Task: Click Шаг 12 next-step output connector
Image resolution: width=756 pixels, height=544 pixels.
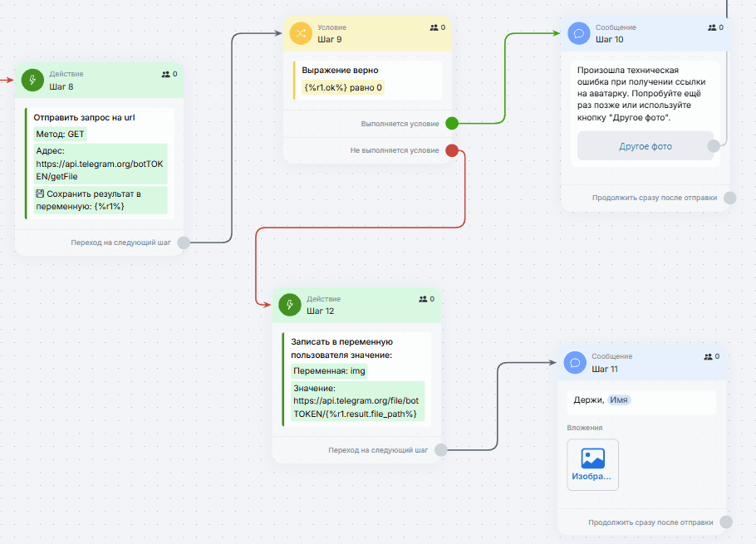Action: [440, 450]
